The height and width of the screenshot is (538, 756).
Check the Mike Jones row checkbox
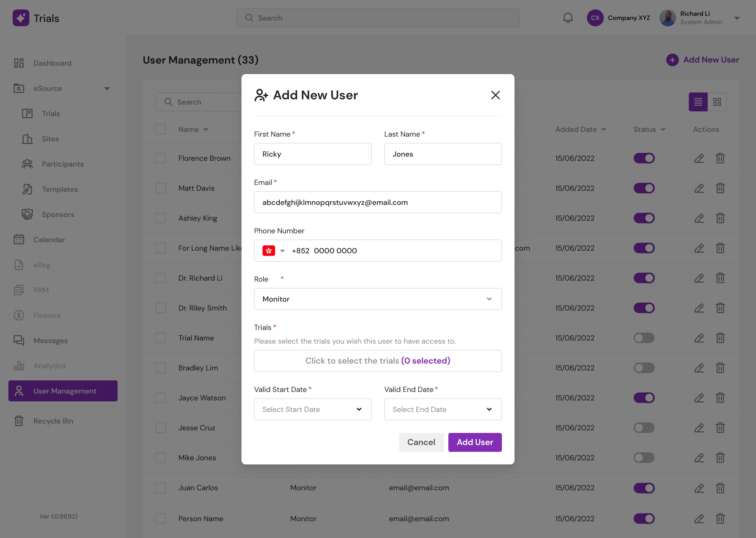pyautogui.click(x=161, y=458)
